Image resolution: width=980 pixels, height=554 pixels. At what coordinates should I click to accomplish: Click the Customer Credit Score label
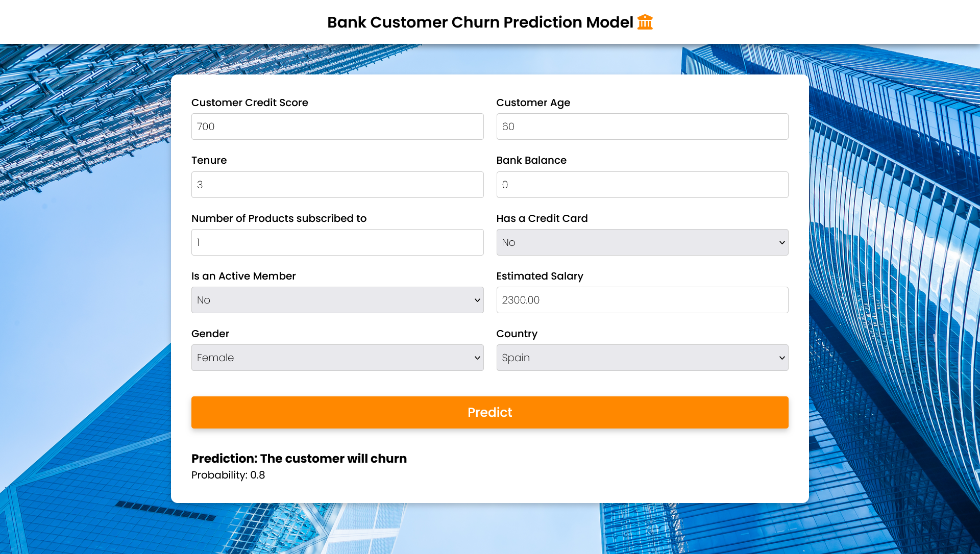(250, 103)
